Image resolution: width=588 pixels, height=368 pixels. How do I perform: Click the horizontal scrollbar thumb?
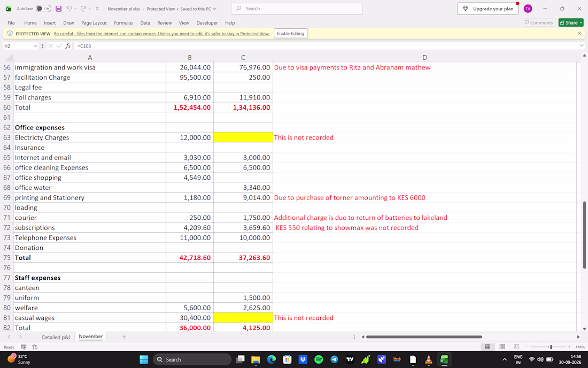point(424,337)
